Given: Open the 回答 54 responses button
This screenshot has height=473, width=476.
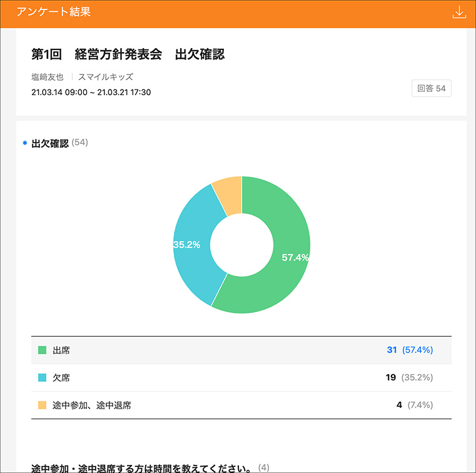Looking at the screenshot, I should (432, 88).
